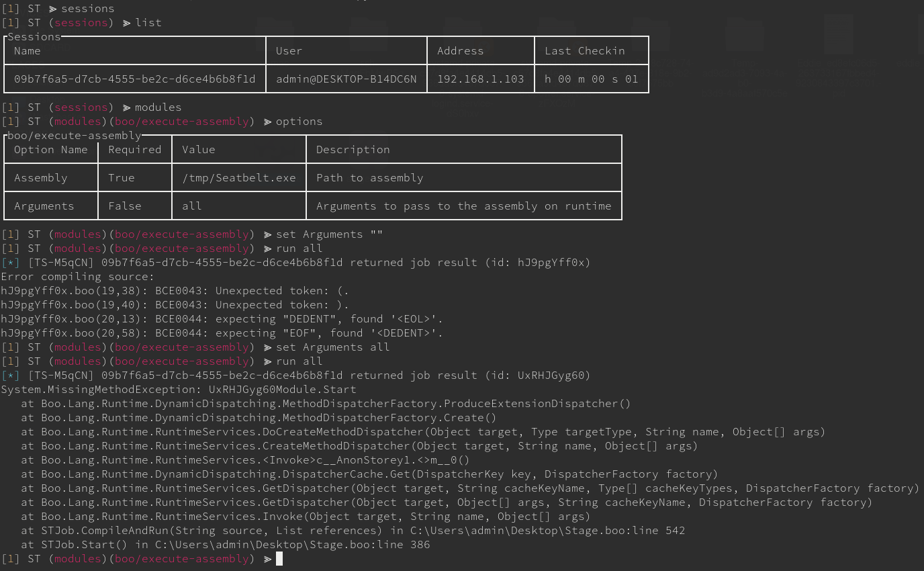Select the Description column header

(353, 149)
